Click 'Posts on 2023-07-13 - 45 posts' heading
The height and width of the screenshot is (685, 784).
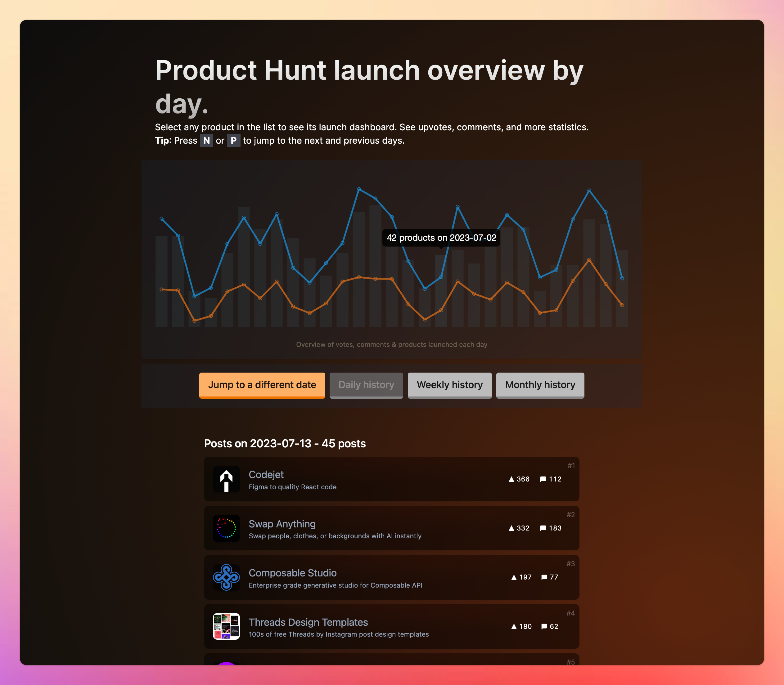tap(285, 443)
